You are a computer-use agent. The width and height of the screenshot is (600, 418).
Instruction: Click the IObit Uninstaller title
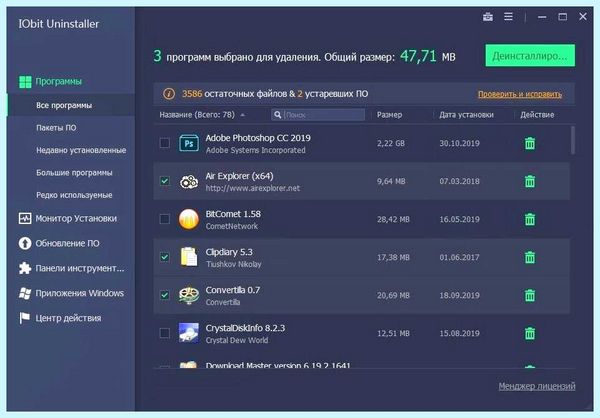pos(59,24)
